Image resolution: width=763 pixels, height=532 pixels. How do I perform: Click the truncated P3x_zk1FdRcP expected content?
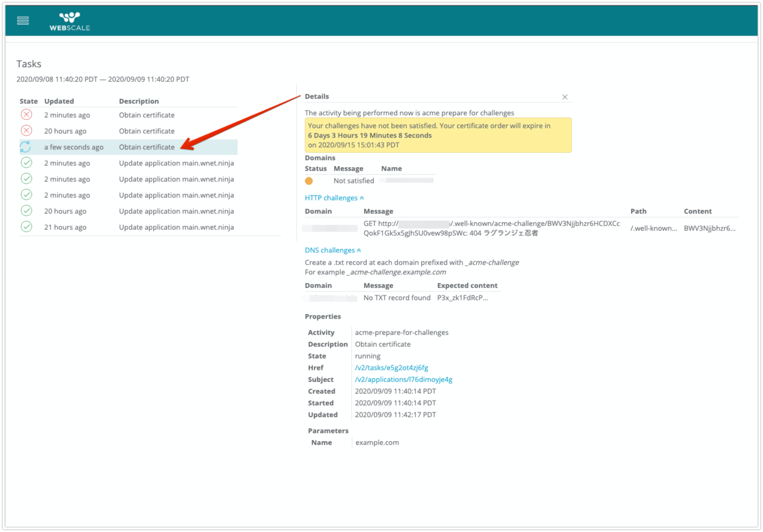click(462, 298)
